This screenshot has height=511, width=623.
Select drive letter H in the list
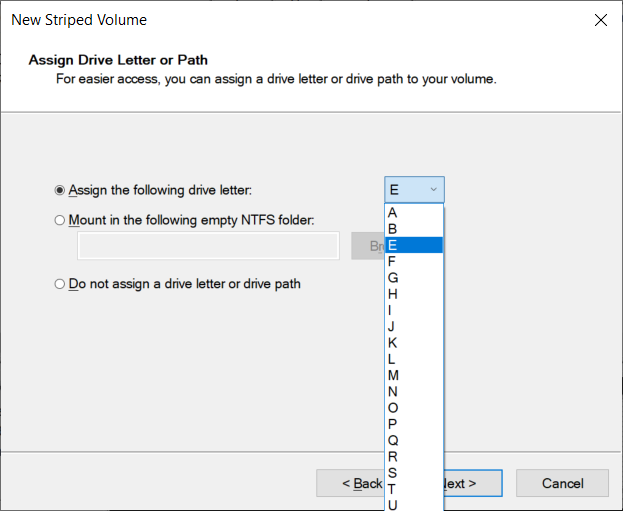coord(414,294)
